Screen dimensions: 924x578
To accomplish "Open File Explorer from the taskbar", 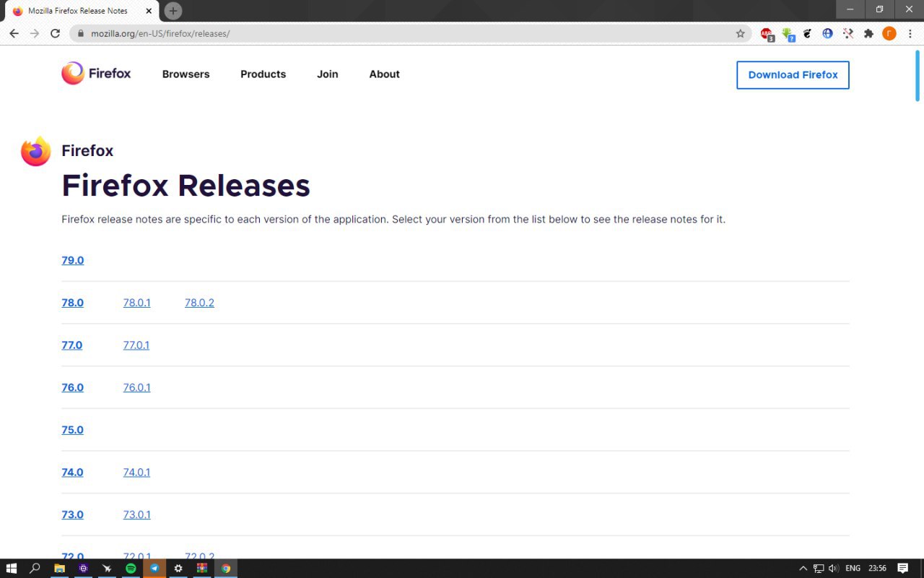I will 59,569.
